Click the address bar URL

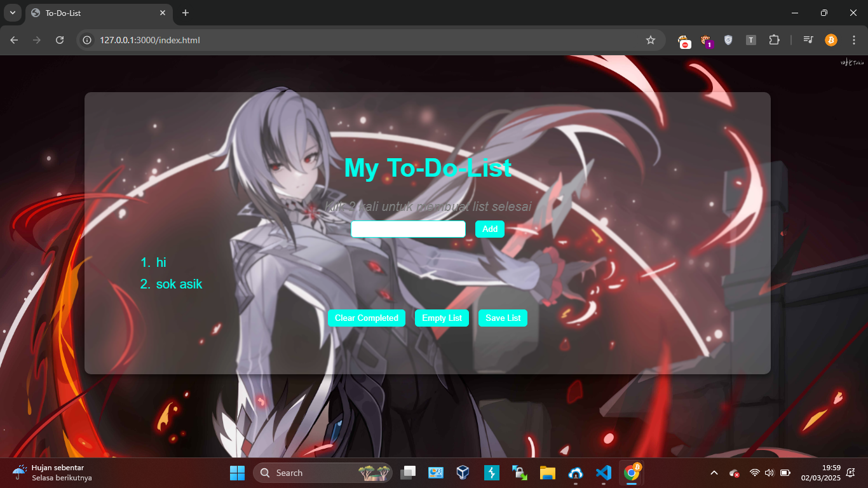pos(150,40)
